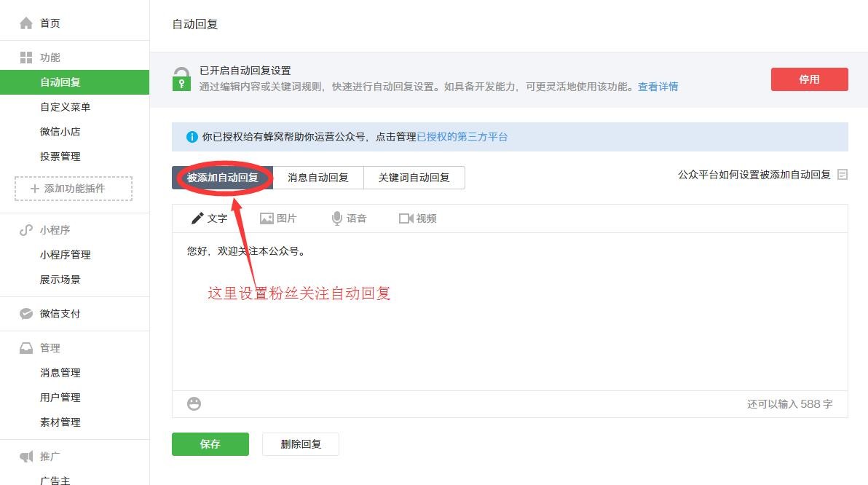Switch to 消息自动回复 tab
868x485 pixels.
(x=318, y=178)
